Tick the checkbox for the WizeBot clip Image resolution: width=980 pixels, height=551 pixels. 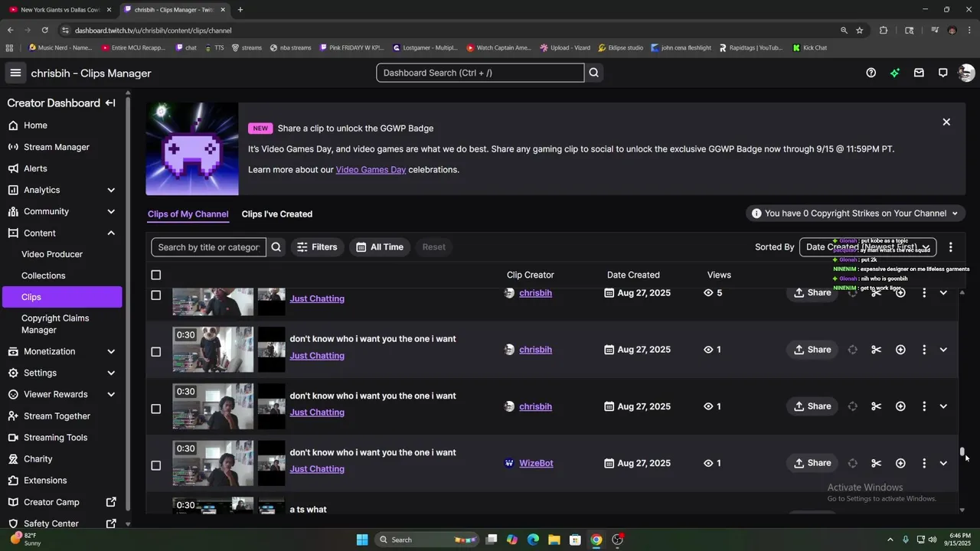click(156, 465)
